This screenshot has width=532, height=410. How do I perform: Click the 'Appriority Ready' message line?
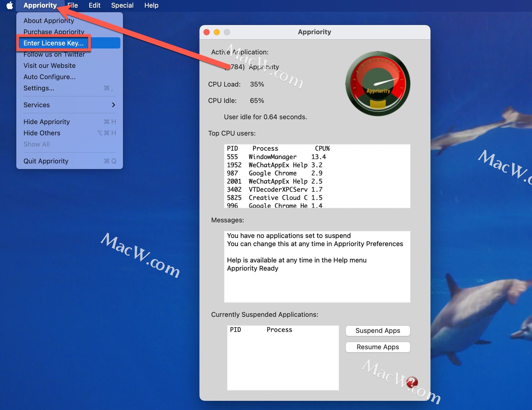pos(252,268)
